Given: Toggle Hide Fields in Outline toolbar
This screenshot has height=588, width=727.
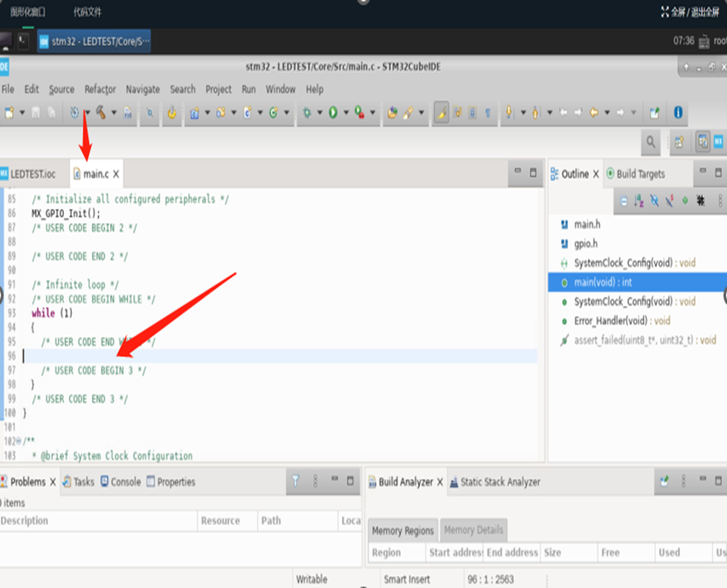Looking at the screenshot, I should [654, 200].
